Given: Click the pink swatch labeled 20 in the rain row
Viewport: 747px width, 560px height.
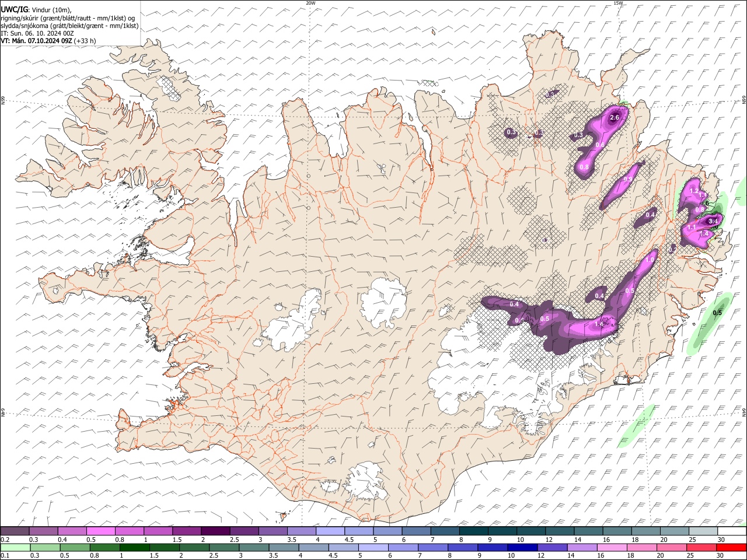Looking at the screenshot, I should (x=671, y=547).
